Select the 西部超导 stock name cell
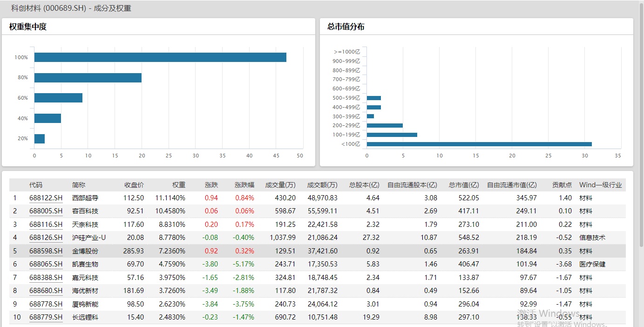This screenshot has width=644, height=327. point(85,198)
